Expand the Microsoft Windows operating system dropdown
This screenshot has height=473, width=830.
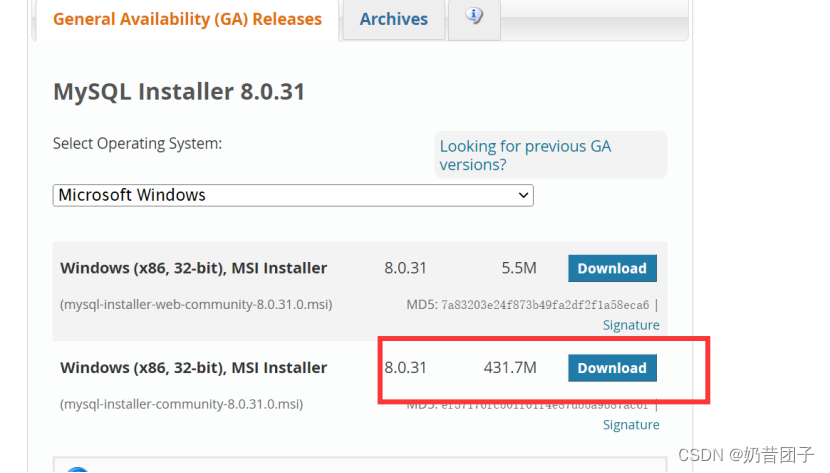(293, 195)
